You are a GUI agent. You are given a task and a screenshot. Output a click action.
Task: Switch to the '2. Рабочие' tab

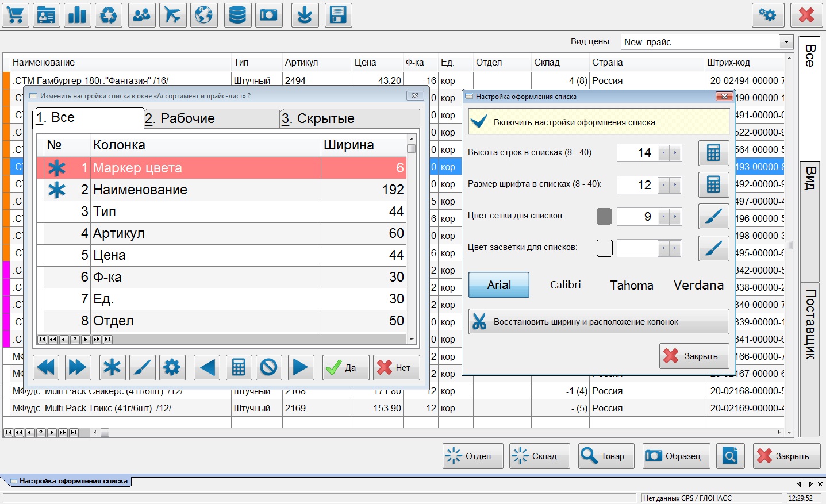point(210,118)
